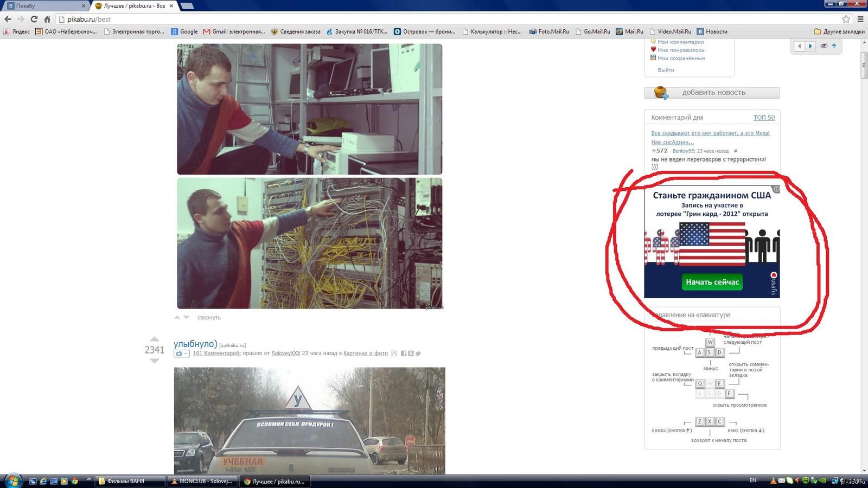Open the Video.Mail.Ru bookmark
868x488 pixels.
670,31
